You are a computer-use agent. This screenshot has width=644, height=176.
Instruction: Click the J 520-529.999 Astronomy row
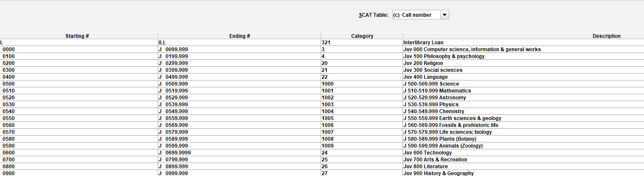pos(322,98)
